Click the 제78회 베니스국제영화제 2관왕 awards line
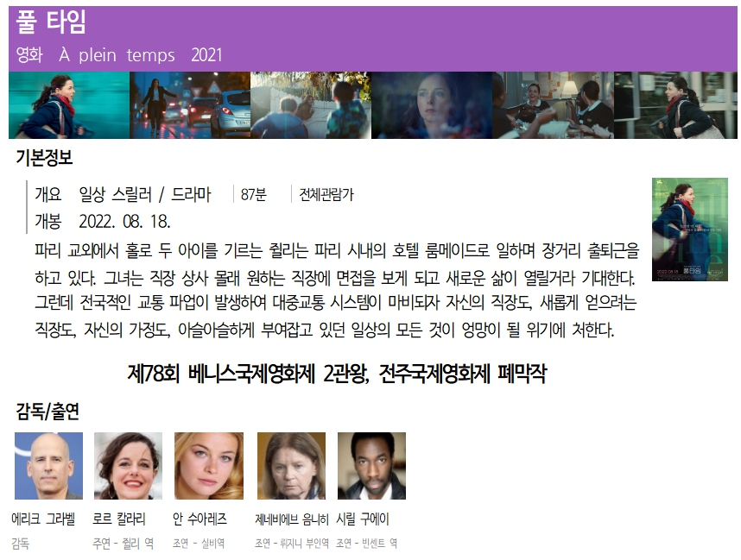The height and width of the screenshot is (560, 741). [337, 374]
